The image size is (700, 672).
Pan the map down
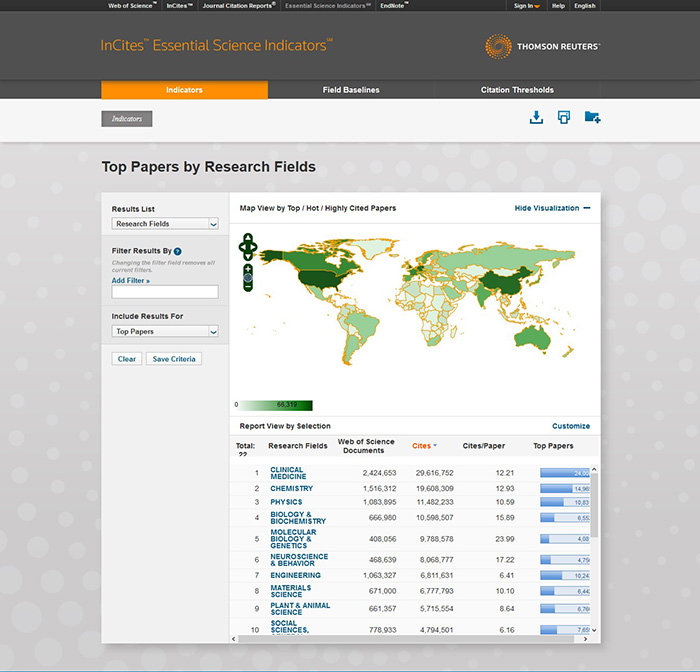[248, 257]
